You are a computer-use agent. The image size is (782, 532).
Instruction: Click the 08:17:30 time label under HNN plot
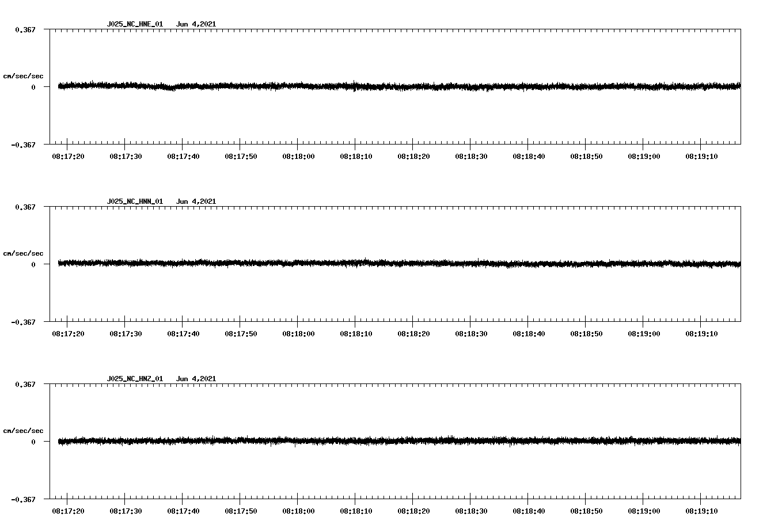click(126, 334)
